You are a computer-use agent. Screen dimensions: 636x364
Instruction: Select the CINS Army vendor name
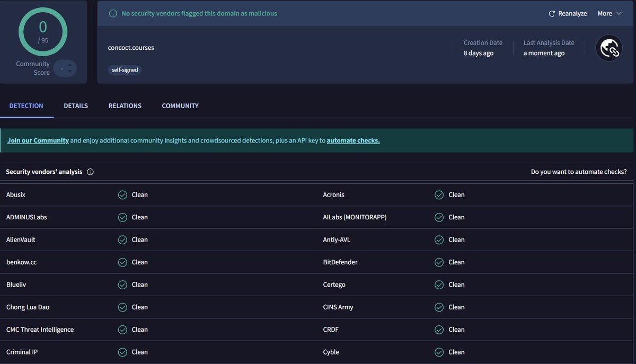[x=338, y=307]
